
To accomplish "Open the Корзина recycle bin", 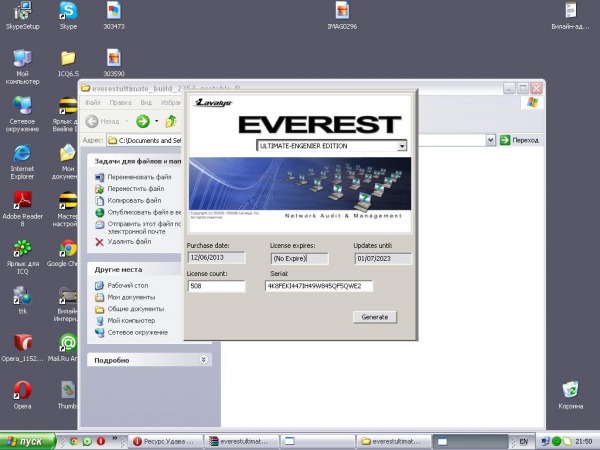I will 570,395.
